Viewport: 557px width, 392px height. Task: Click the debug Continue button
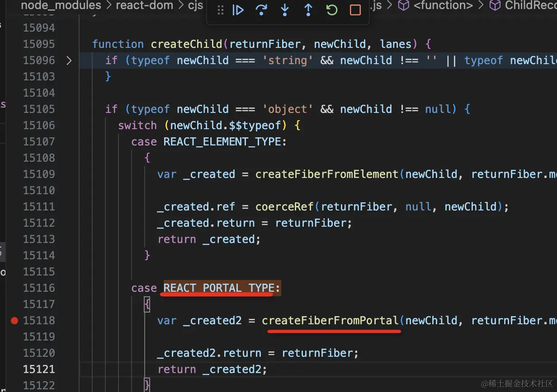[238, 10]
